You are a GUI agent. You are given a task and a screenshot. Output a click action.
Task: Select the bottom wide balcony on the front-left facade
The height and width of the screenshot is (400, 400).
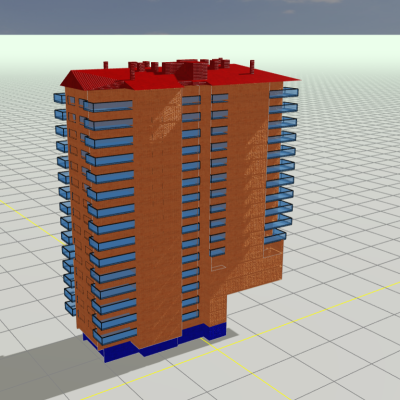click(115, 336)
